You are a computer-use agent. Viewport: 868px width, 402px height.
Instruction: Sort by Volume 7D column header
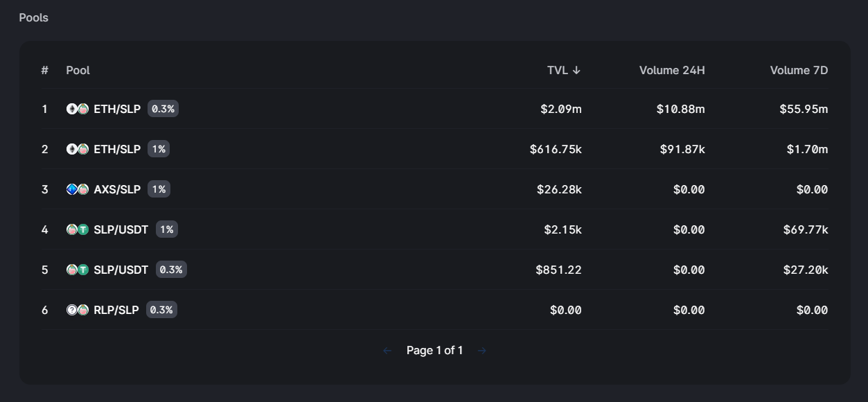(x=798, y=70)
